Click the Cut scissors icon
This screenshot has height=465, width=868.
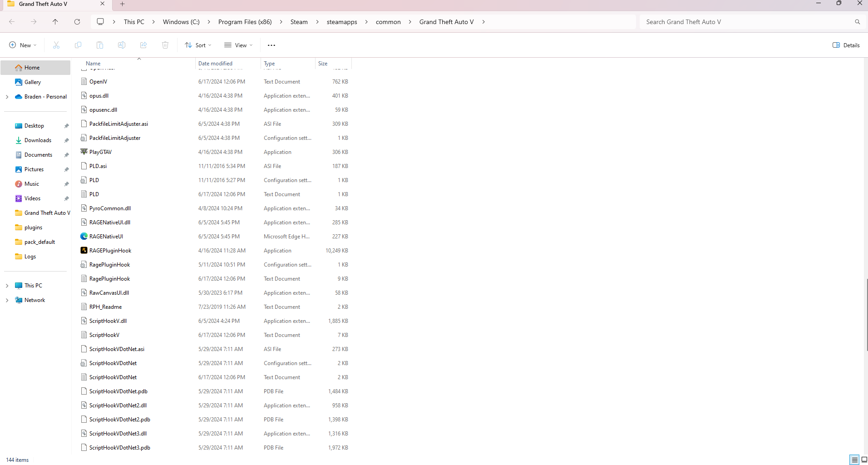(56, 45)
